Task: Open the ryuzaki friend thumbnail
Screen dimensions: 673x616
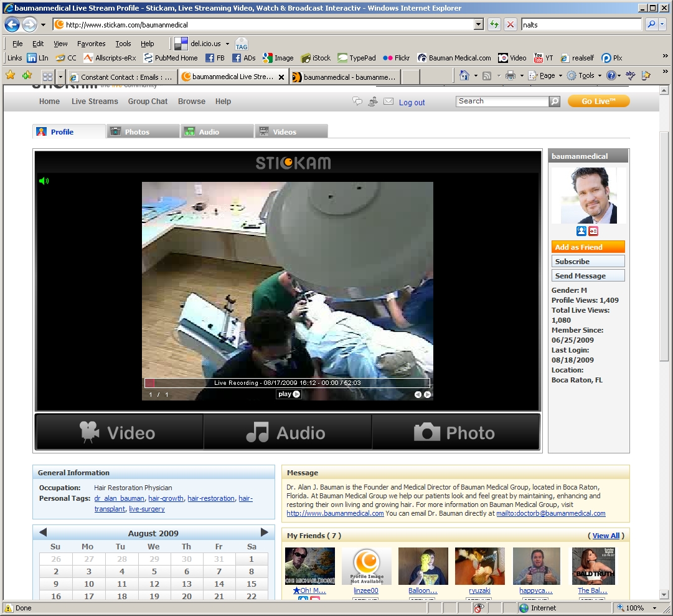Action: pyautogui.click(x=480, y=566)
